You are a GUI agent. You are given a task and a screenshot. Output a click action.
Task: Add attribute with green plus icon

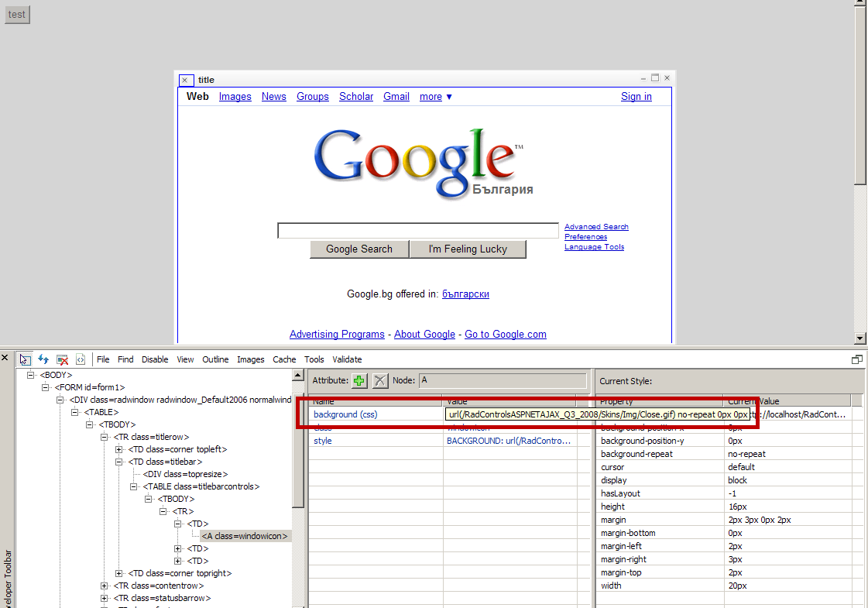pyautogui.click(x=359, y=380)
